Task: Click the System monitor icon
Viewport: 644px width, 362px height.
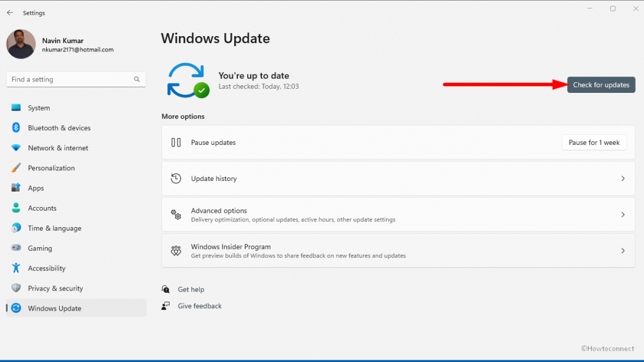Action: 16,108
